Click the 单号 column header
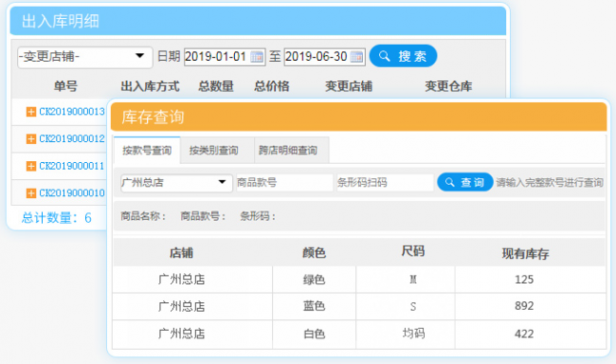 pyautogui.click(x=65, y=86)
